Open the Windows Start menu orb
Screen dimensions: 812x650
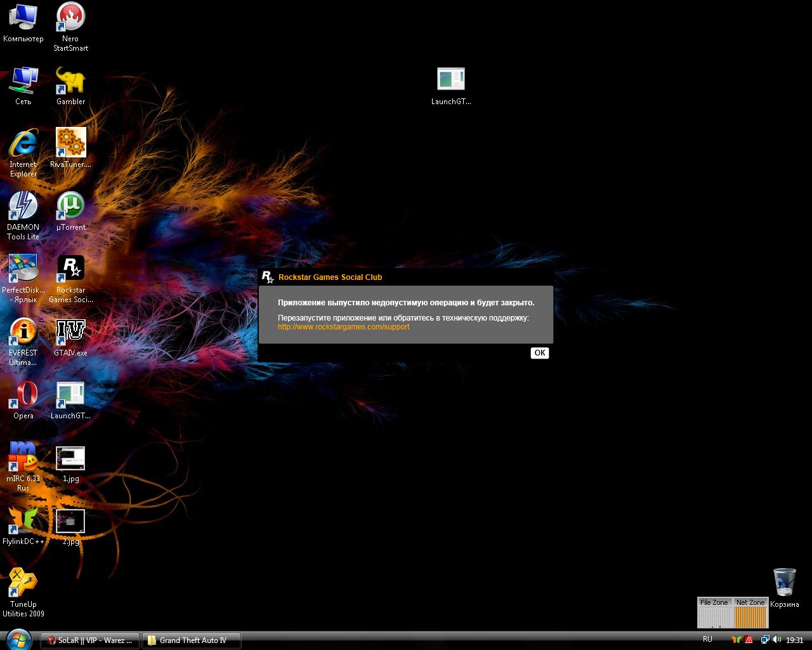[x=18, y=639]
